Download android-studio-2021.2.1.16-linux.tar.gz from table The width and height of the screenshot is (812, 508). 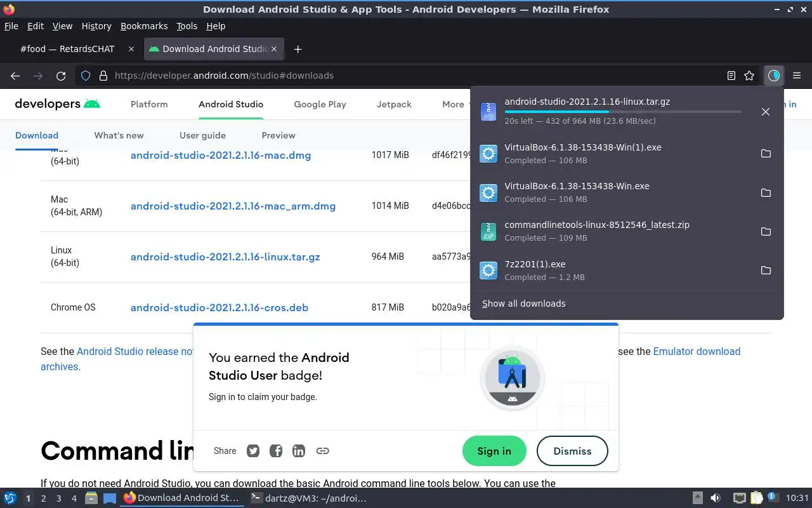[x=225, y=257]
